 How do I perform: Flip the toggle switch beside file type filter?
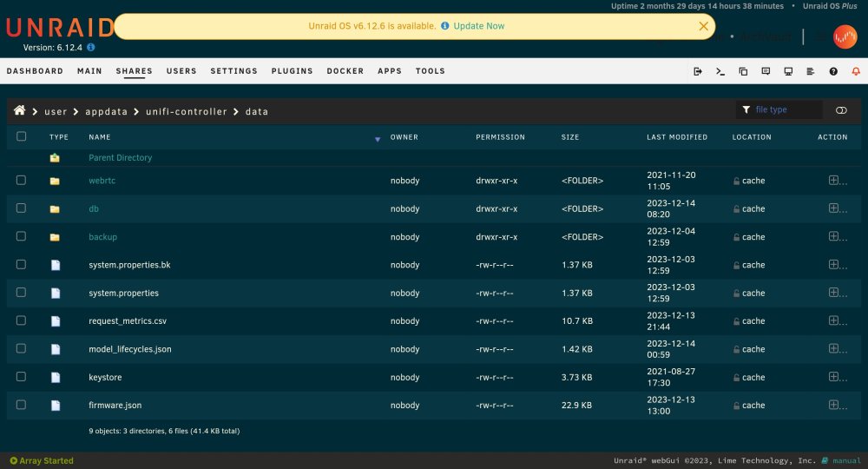(841, 110)
